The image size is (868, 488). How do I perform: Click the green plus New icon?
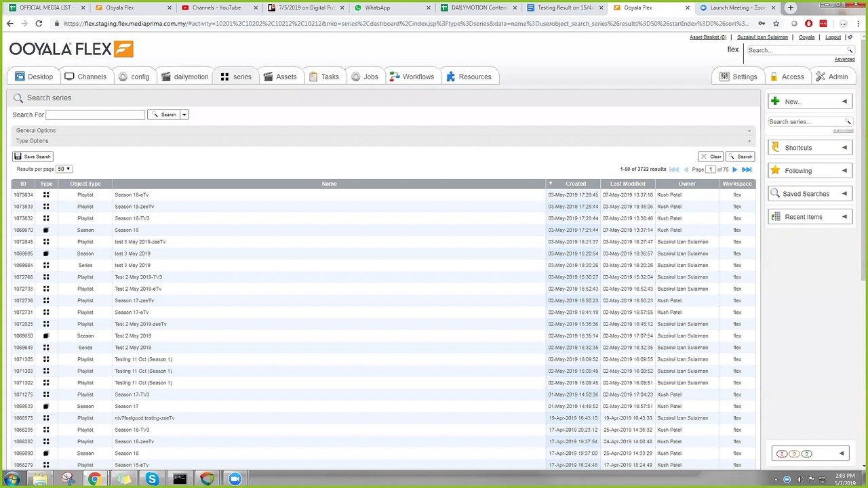coord(775,101)
